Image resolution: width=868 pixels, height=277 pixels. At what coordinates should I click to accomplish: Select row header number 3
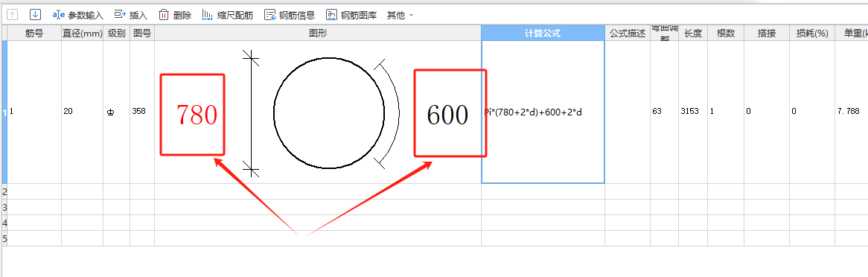(5, 207)
